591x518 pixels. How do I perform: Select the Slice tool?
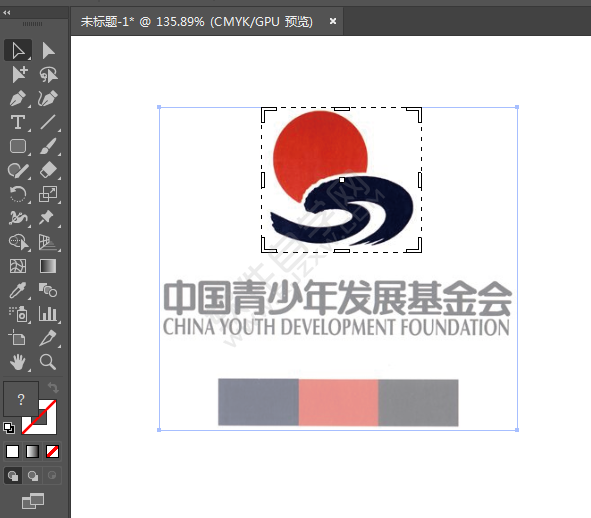[48, 338]
